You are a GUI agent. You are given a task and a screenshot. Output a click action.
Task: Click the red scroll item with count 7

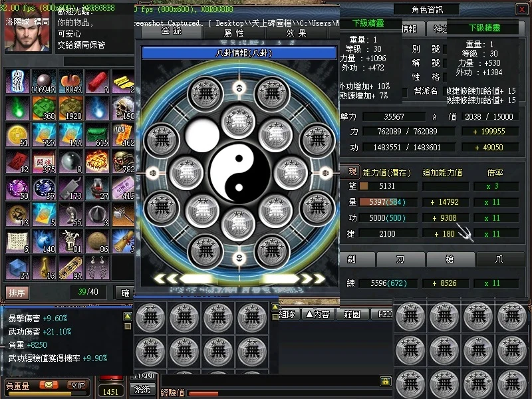click(97, 81)
